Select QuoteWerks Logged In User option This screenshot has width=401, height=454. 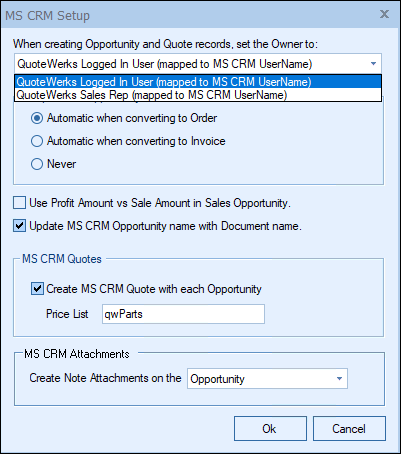(198, 82)
